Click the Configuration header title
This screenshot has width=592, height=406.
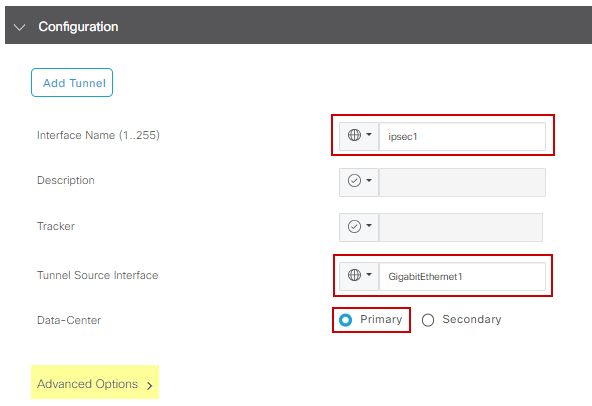[78, 27]
